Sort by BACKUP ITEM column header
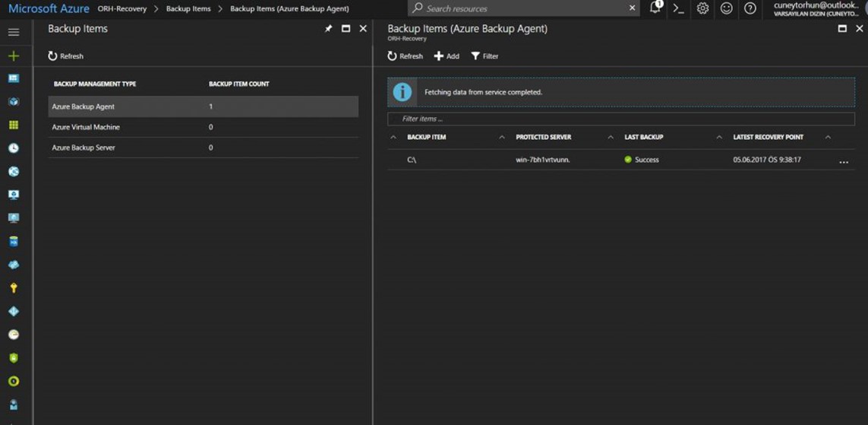The image size is (868, 425). pyautogui.click(x=426, y=137)
